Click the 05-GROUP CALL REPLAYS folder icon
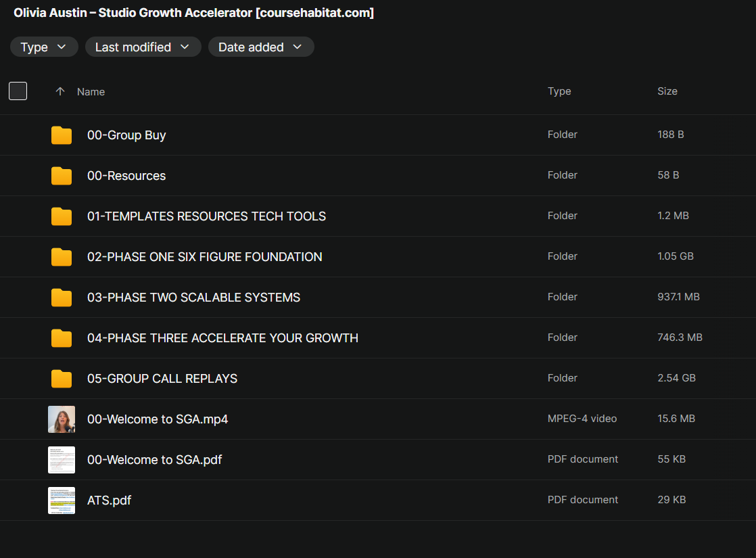 click(62, 379)
